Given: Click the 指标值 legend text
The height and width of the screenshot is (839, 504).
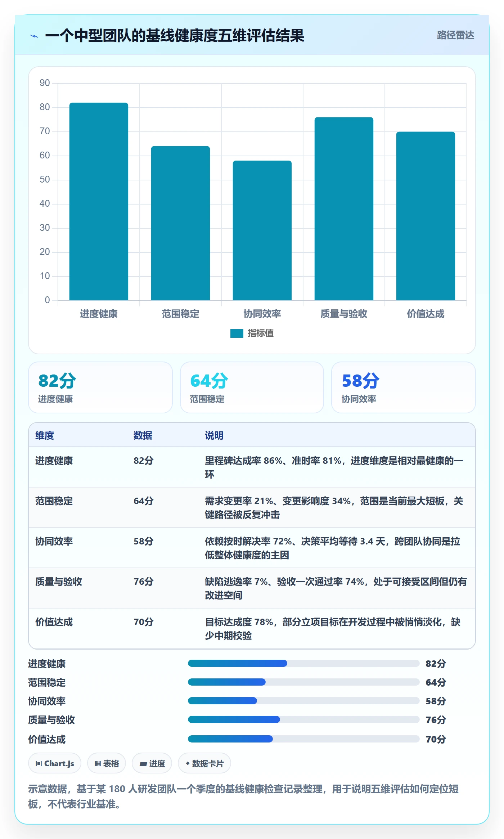Looking at the screenshot, I should (261, 333).
